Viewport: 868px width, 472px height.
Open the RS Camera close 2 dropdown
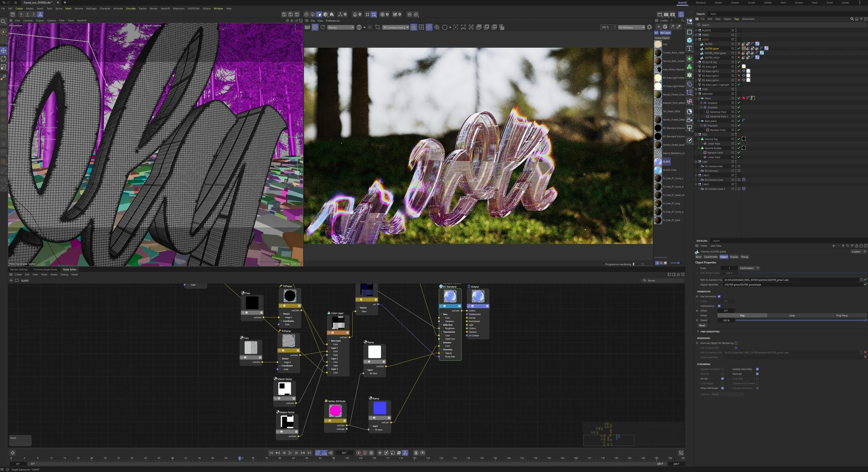[x=395, y=27]
